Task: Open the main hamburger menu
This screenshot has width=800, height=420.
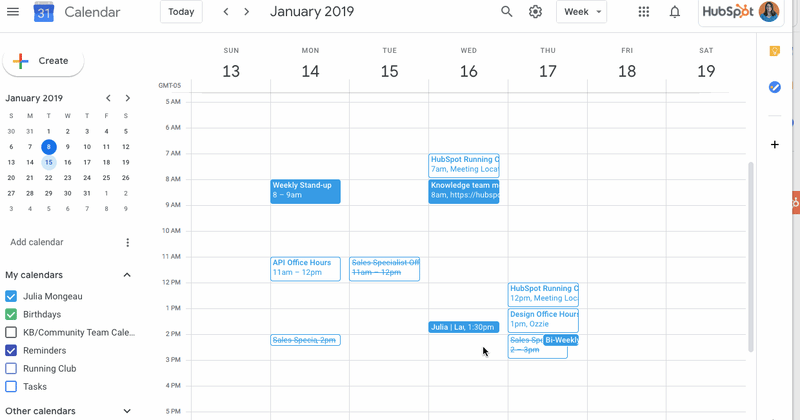Action: click(13, 12)
